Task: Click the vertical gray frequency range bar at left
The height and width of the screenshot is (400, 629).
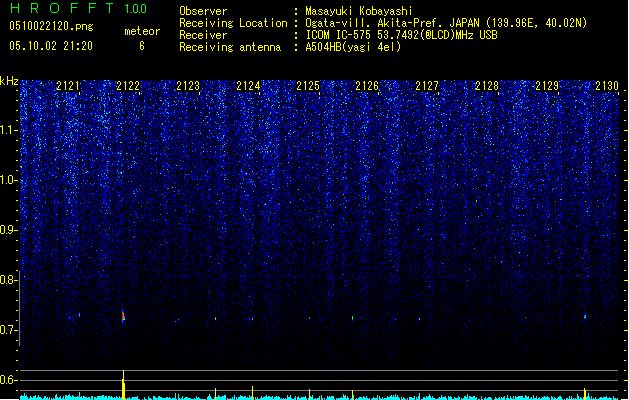Action: point(19,308)
